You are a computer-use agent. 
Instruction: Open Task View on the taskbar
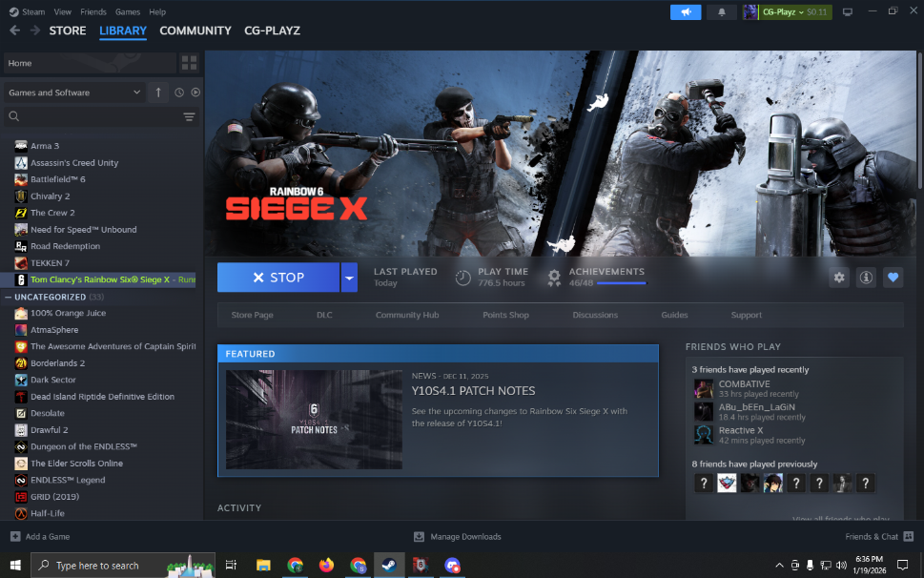pyautogui.click(x=231, y=565)
